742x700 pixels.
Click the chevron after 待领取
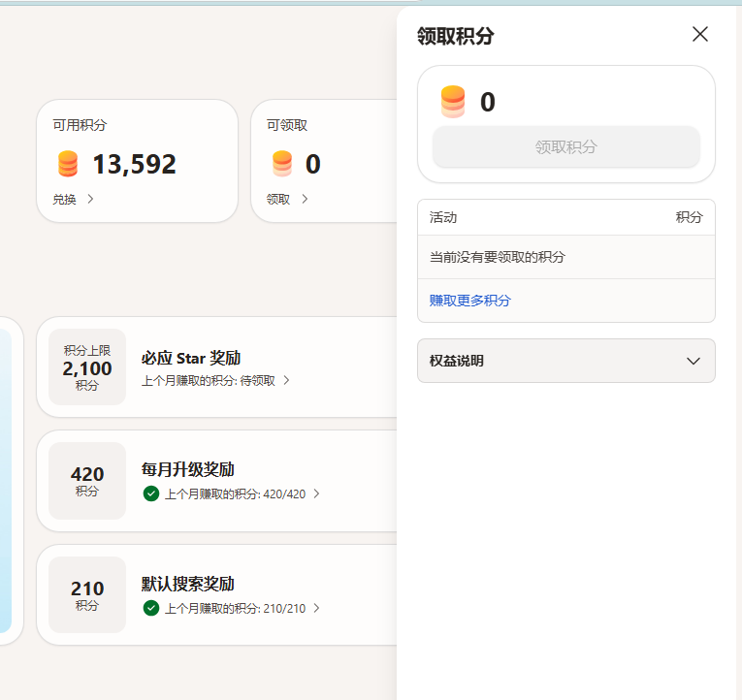tap(286, 380)
